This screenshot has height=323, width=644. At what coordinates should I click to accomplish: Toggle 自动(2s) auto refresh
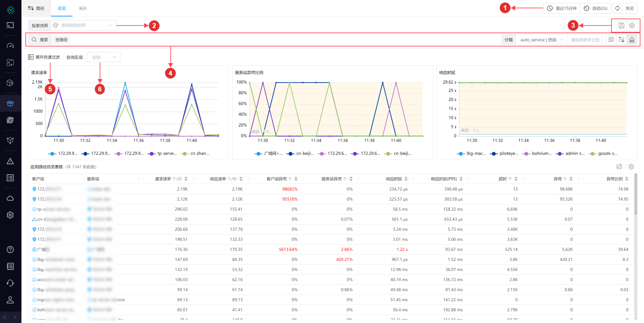click(596, 8)
